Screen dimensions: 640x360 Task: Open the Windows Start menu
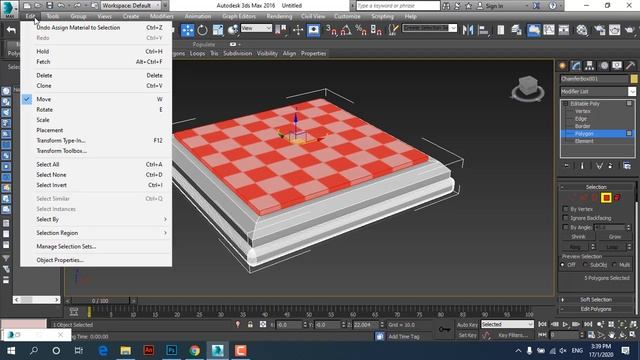coord(11,351)
